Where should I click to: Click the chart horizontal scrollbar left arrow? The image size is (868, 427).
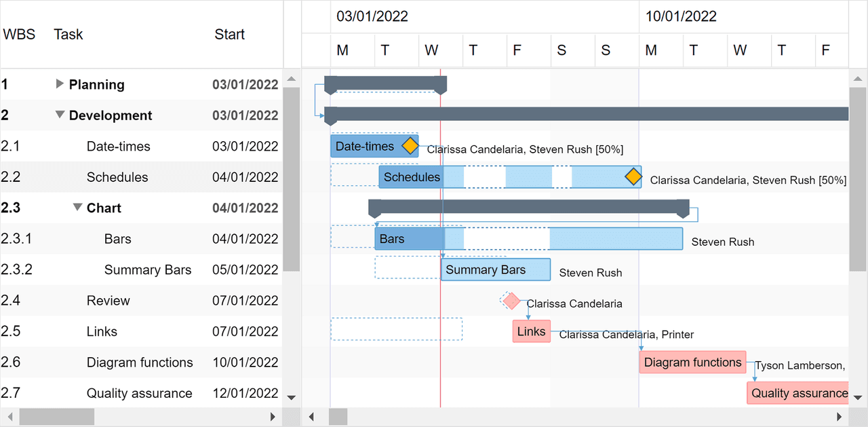click(x=312, y=417)
